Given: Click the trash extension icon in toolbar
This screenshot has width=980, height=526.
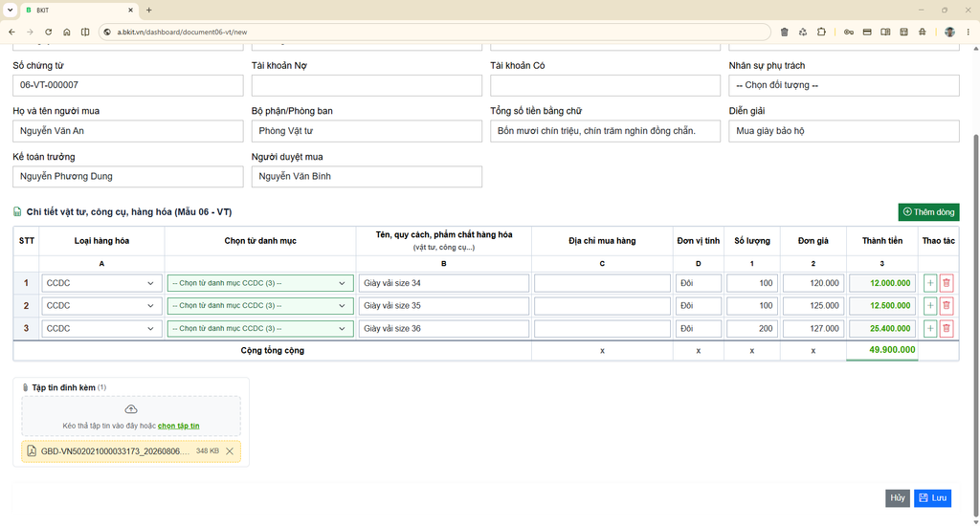Looking at the screenshot, I should click(x=785, y=32).
